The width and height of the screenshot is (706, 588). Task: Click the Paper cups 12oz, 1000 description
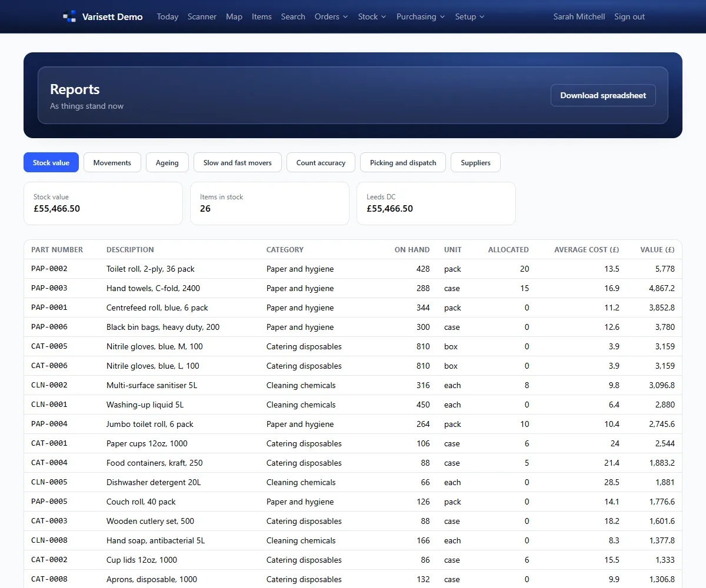pos(147,443)
